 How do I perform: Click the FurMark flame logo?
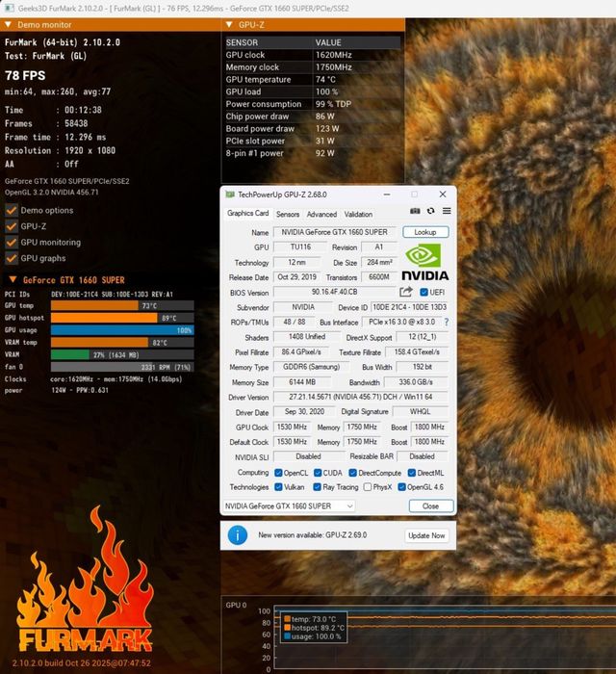coord(84,581)
